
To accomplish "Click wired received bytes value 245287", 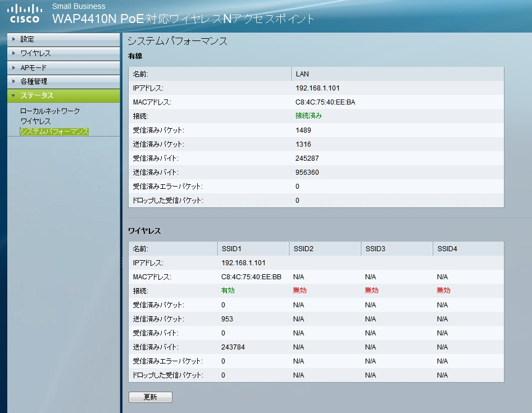I will coord(307,158).
